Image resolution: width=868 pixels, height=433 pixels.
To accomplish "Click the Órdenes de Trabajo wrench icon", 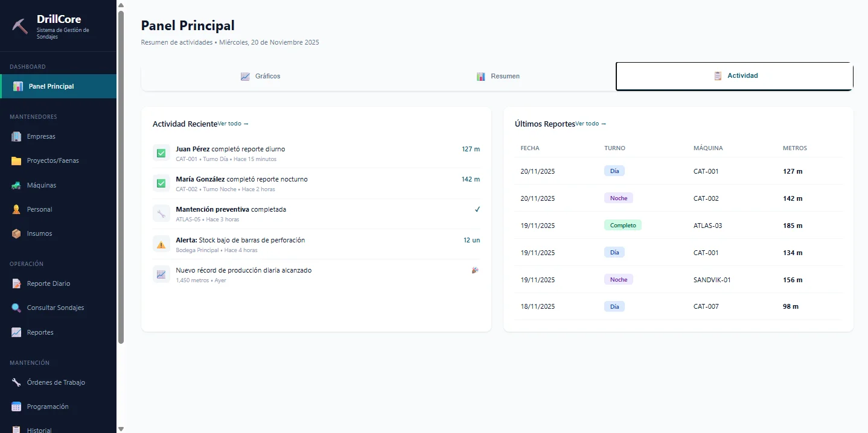I will (x=16, y=382).
